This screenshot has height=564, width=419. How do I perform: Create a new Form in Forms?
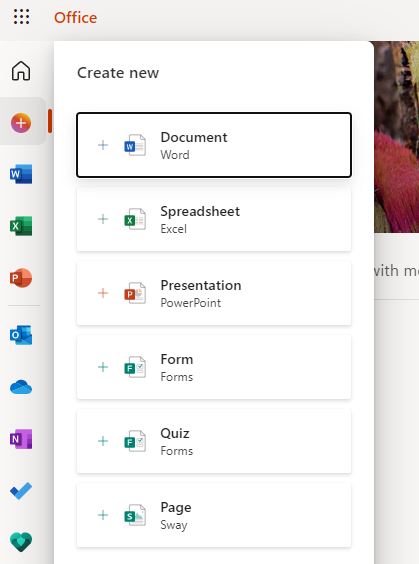[x=214, y=367]
